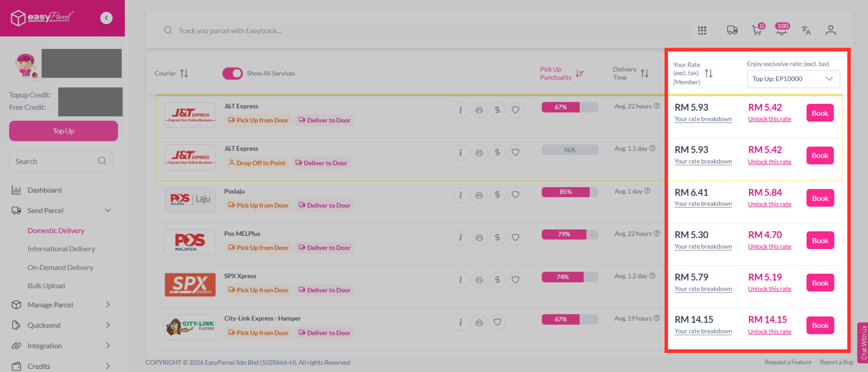The image size is (868, 372).
Task: View info for SPX Xpress service
Action: 461,280
